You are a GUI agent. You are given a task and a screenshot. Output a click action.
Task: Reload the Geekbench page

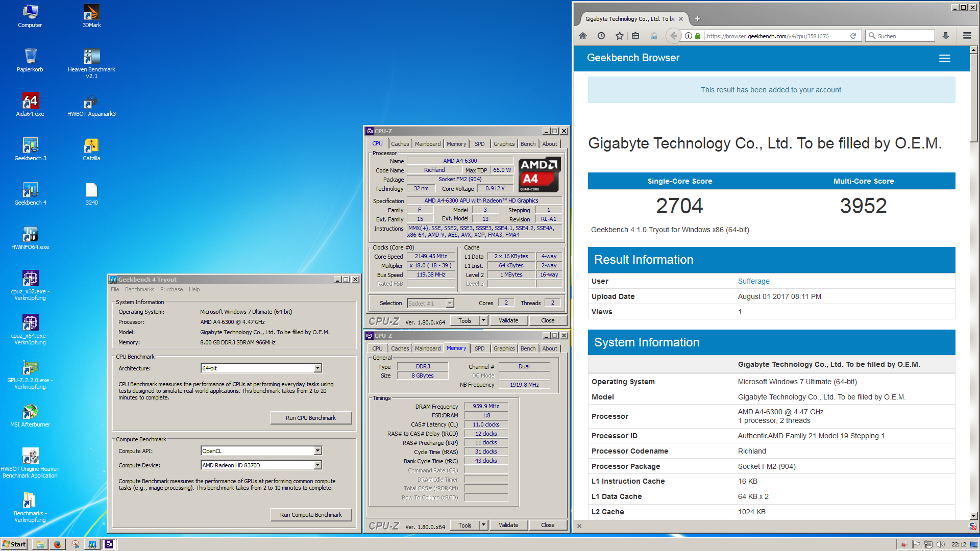pos(853,36)
